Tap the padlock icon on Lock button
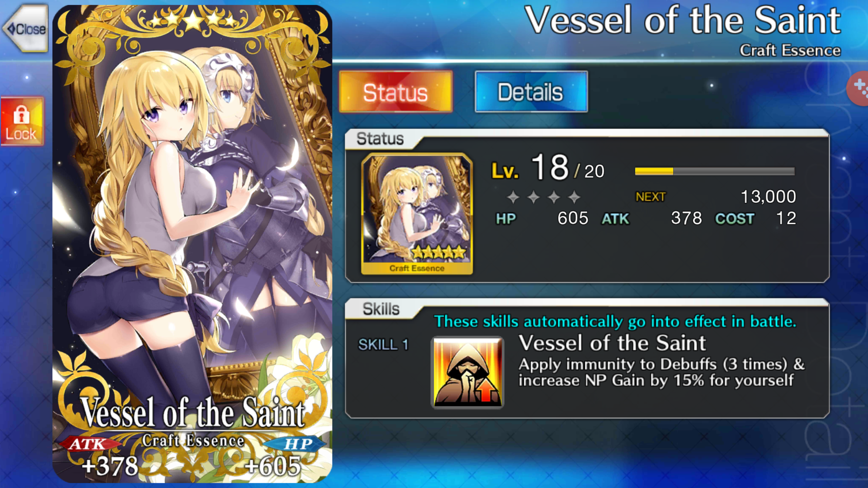Image resolution: width=868 pixels, height=488 pixels. pos(21,115)
